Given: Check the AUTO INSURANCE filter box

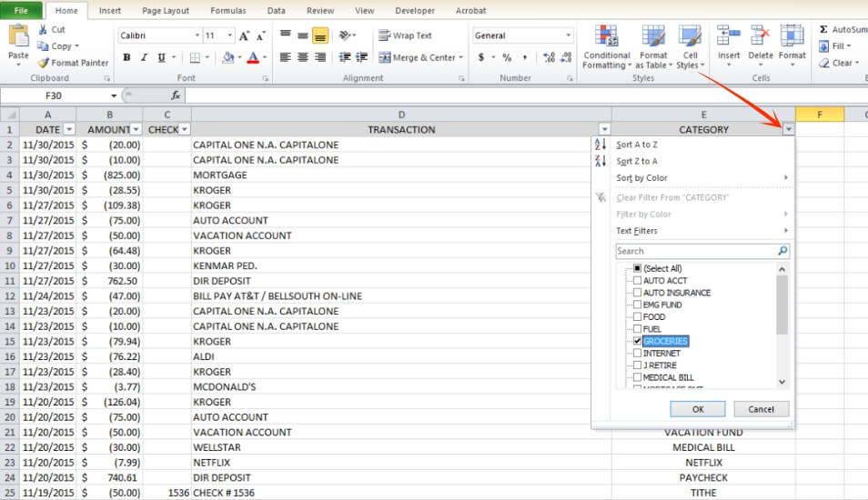Looking at the screenshot, I should pyautogui.click(x=637, y=293).
